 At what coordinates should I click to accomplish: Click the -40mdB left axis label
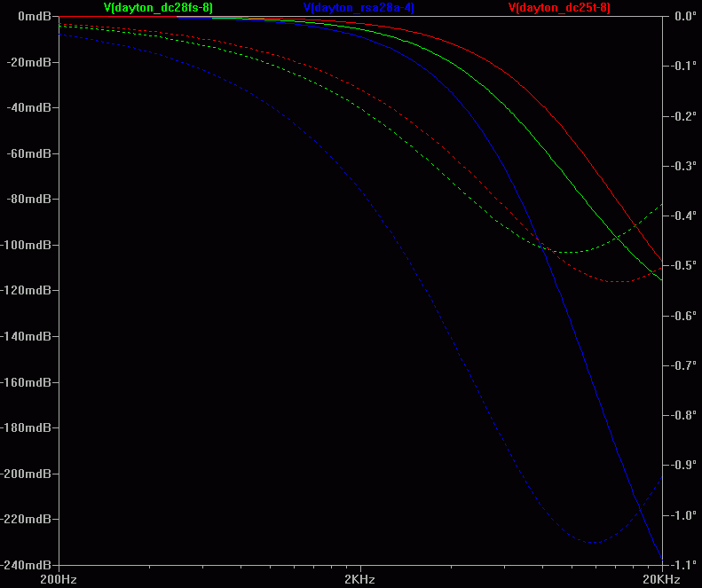point(29,108)
